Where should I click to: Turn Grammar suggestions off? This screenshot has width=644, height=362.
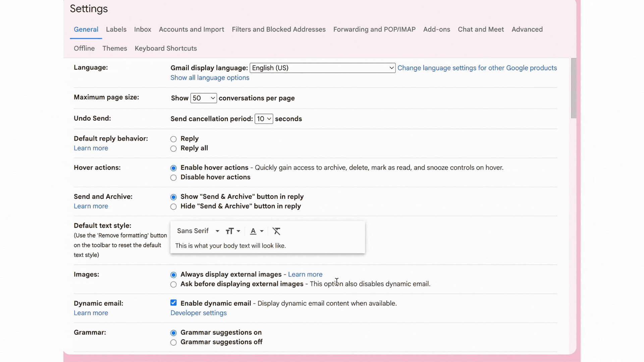173,343
